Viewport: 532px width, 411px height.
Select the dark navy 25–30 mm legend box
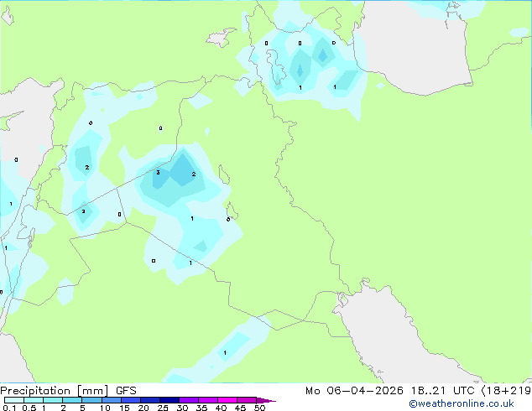pyautogui.click(x=170, y=400)
